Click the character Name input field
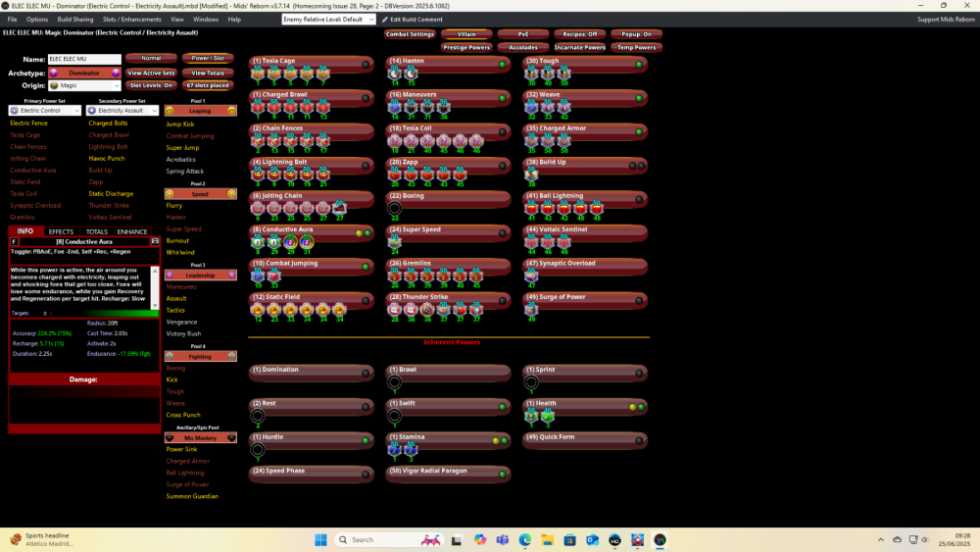This screenshot has width=980, height=552. pyautogui.click(x=83, y=60)
